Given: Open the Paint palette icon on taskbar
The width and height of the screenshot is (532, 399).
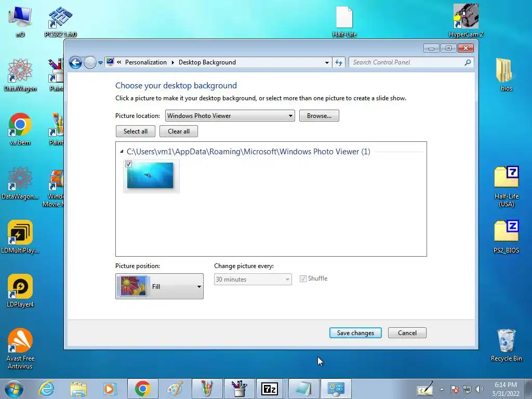Looking at the screenshot, I should 175,389.
